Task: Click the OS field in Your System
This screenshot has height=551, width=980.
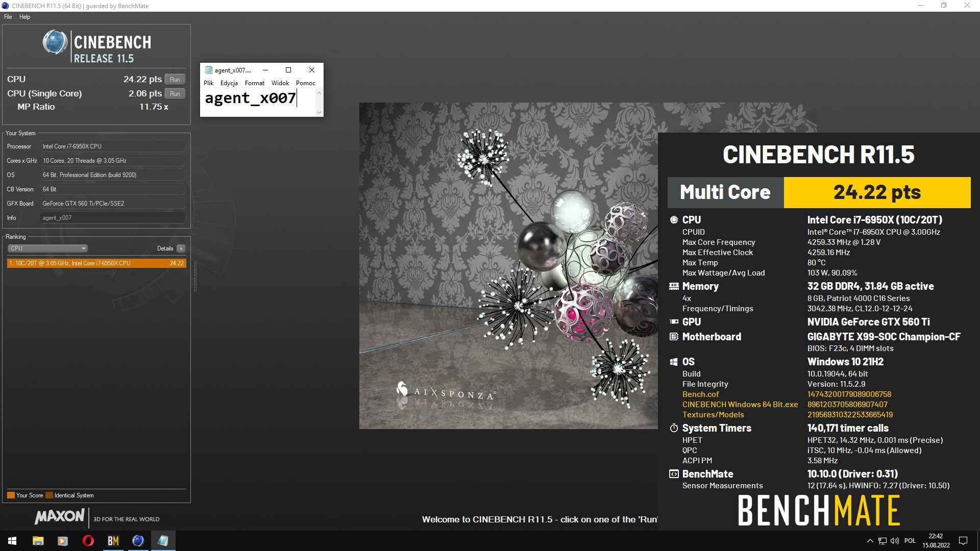Action: [112, 175]
